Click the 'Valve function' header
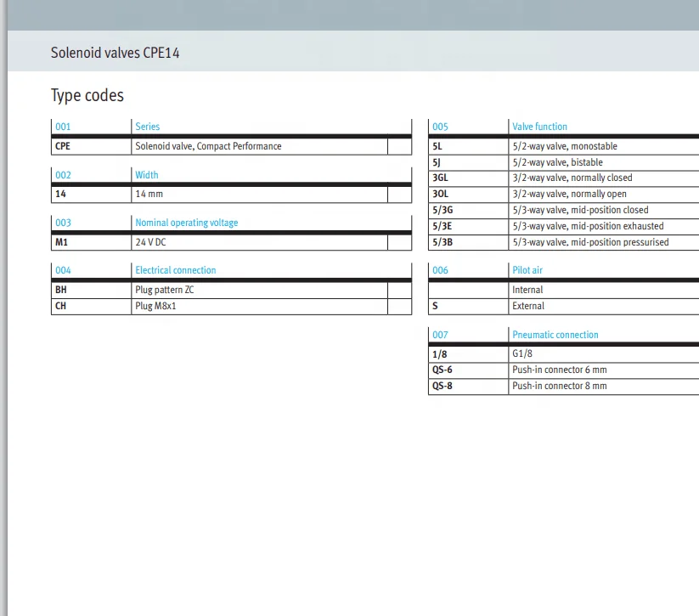Screen dimensions: 699x616 click(x=539, y=127)
